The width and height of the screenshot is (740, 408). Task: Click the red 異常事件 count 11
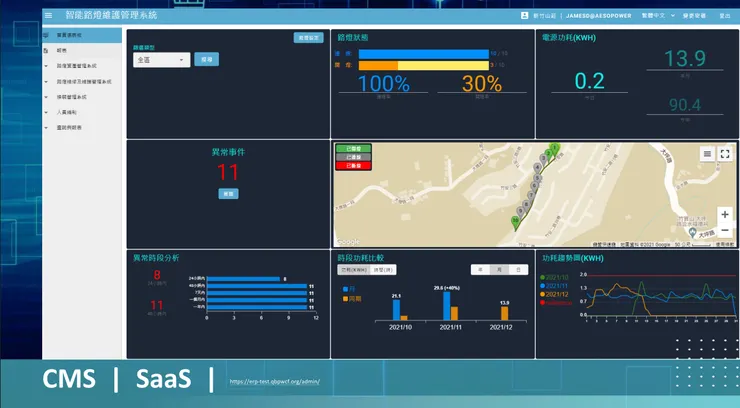pyautogui.click(x=228, y=172)
